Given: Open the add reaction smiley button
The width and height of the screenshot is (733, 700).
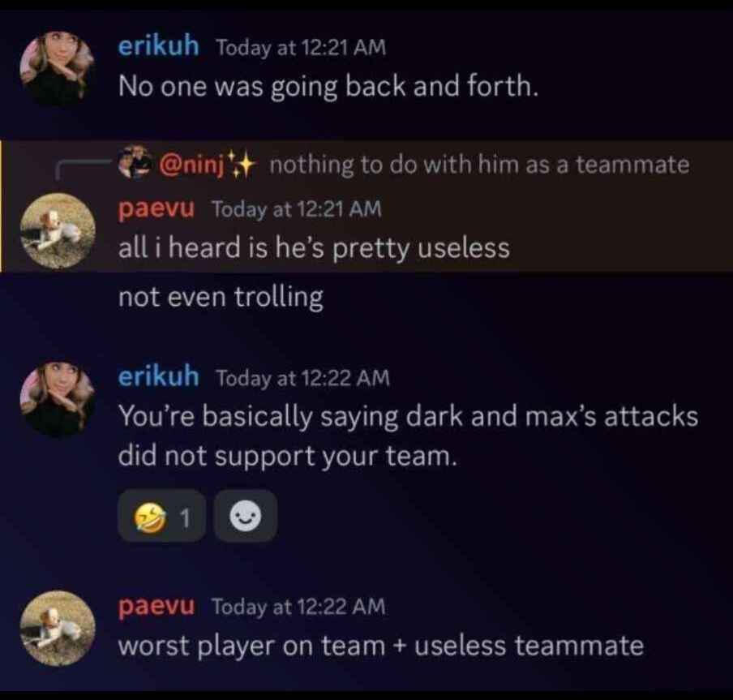Looking at the screenshot, I should 246,516.
